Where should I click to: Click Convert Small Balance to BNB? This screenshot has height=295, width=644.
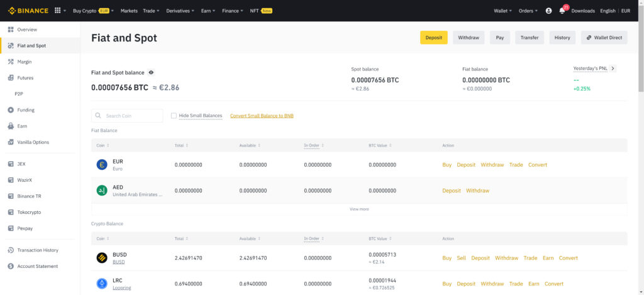click(262, 116)
